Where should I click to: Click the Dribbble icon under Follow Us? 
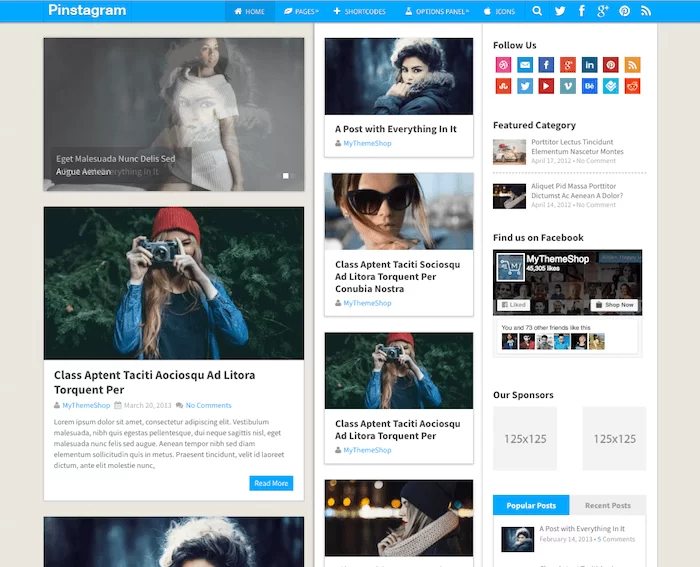[503, 65]
